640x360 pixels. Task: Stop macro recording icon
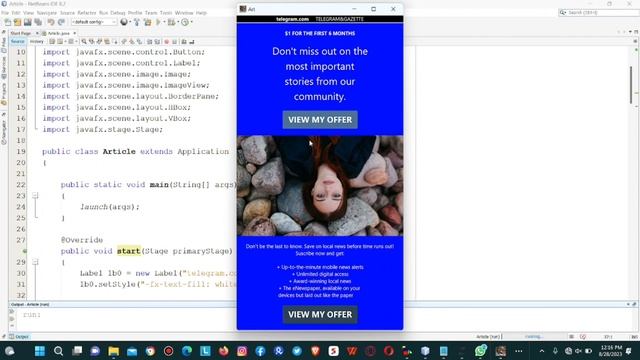[174, 41]
